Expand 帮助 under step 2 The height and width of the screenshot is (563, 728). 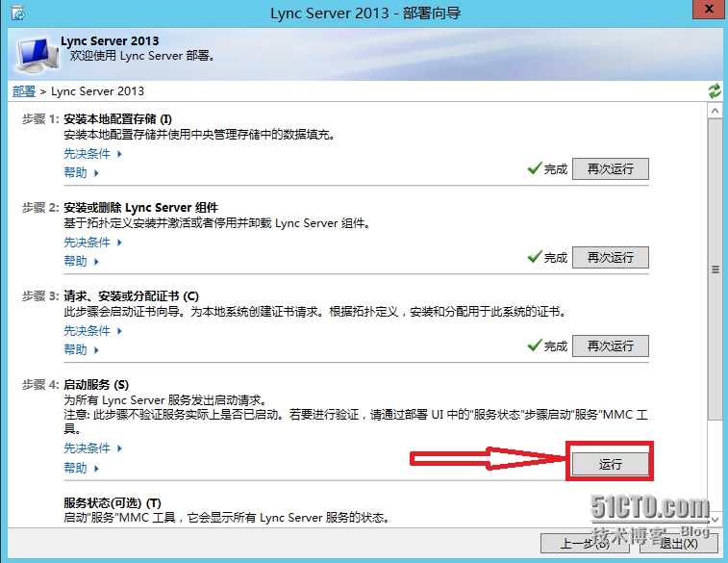(x=81, y=261)
